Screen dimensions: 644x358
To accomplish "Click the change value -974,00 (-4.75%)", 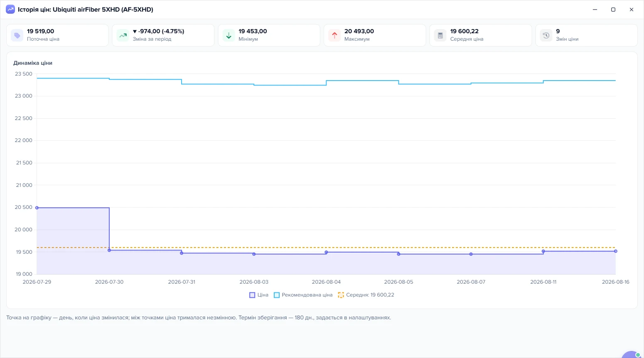I will 158,31.
